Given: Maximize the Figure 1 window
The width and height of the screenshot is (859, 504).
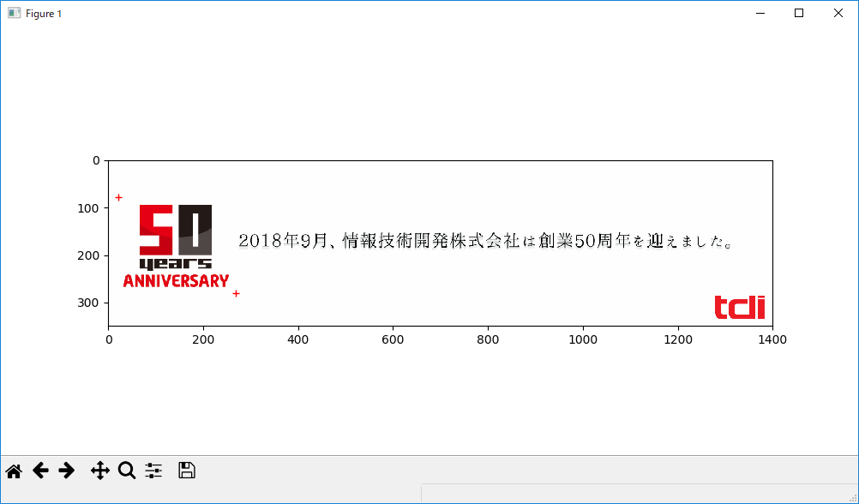Looking at the screenshot, I should tap(799, 14).
